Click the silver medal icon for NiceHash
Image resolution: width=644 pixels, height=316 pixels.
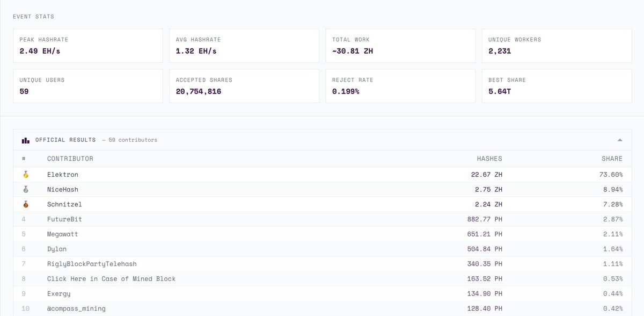25,190
